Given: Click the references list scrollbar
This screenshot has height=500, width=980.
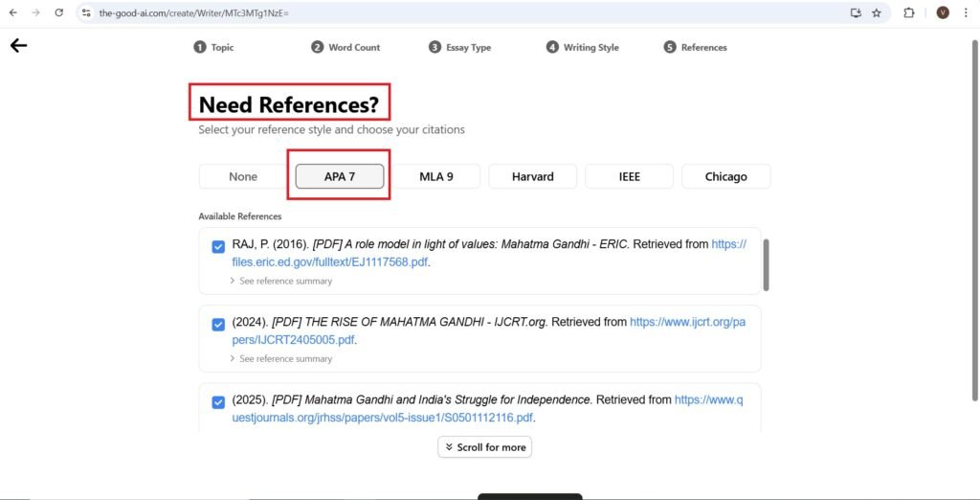Looking at the screenshot, I should [x=766, y=264].
